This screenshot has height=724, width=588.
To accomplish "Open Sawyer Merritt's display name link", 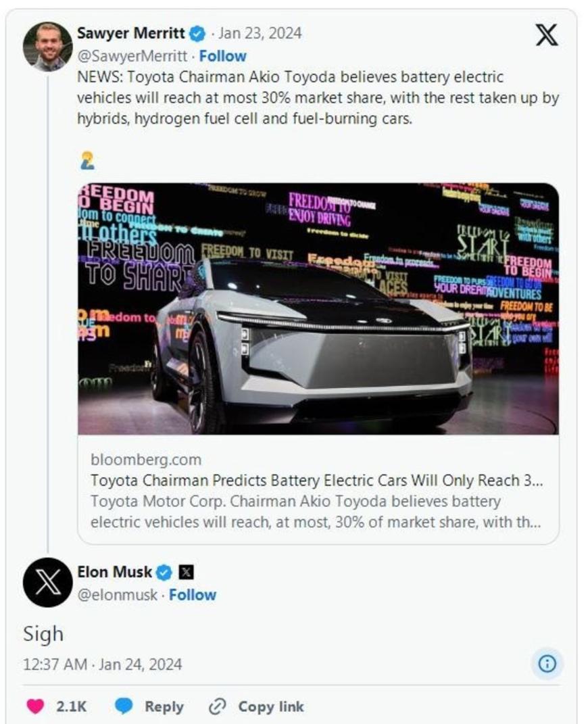I will [x=132, y=33].
